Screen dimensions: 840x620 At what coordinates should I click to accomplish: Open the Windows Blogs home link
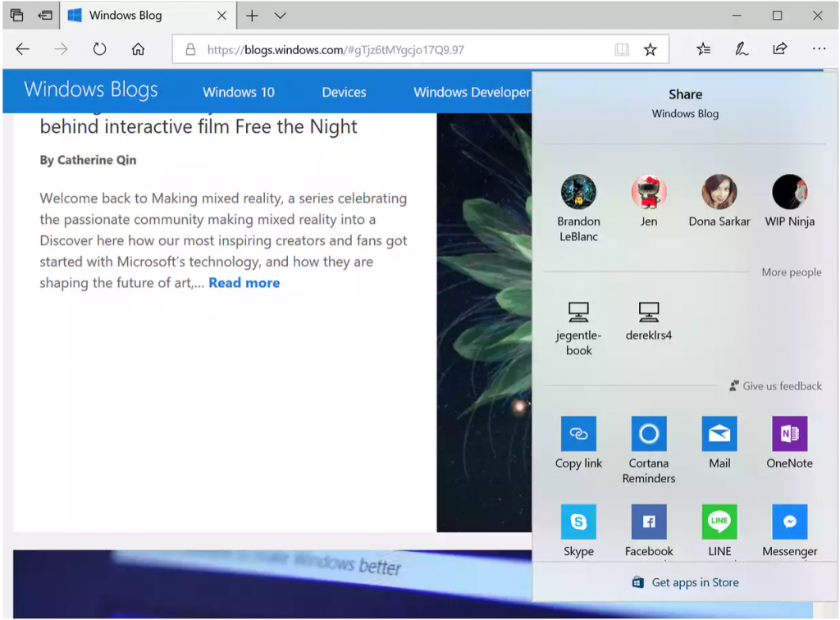click(x=91, y=89)
